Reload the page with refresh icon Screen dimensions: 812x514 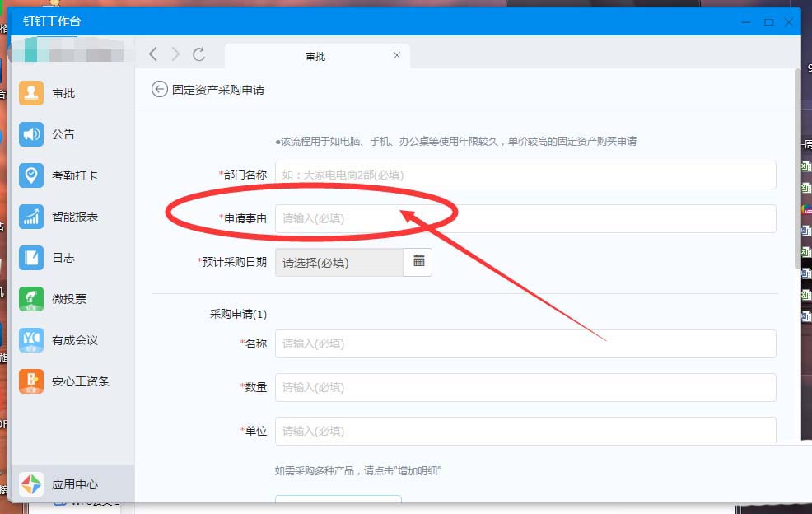click(198, 54)
